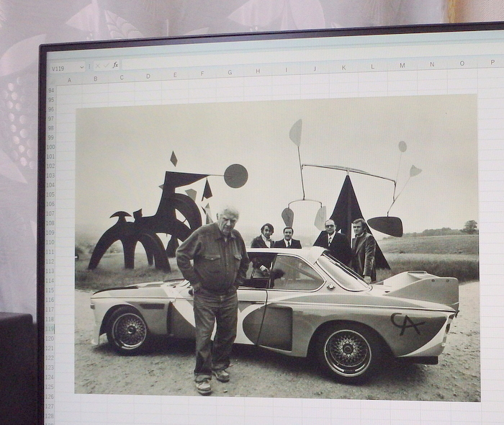Select column N header

click(432, 64)
